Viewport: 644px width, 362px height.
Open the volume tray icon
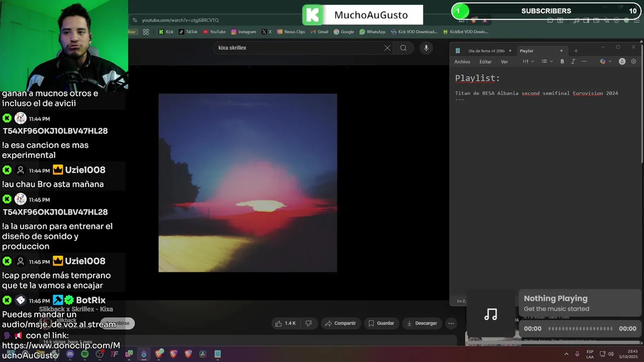(611, 354)
